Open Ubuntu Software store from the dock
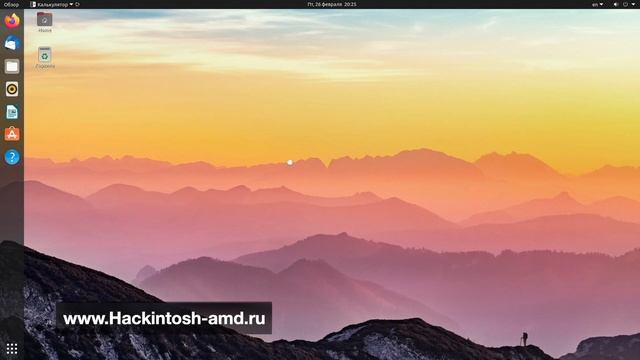Screen dimensions: 640x360 coord(12,134)
